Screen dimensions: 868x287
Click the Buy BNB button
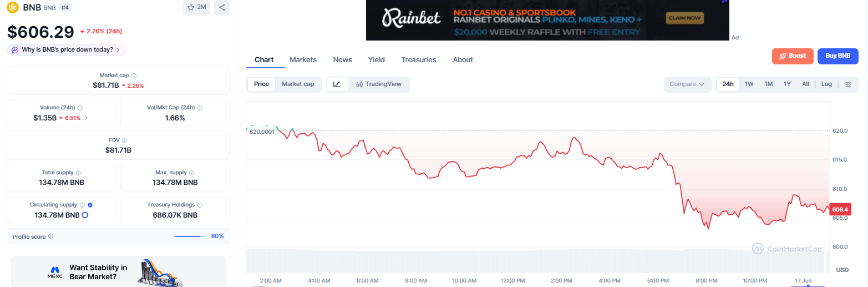coord(837,56)
